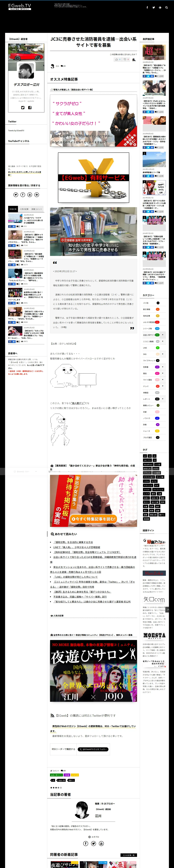Switch to the 新着コメント tab
Screen dimensions: 174x868
37,209
